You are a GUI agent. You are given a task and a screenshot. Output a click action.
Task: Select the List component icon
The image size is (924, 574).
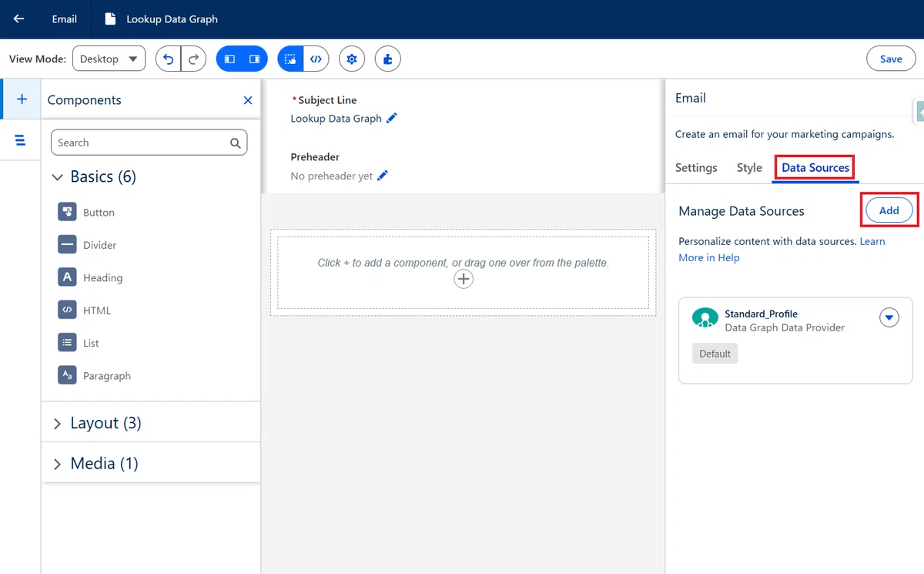[x=67, y=343]
